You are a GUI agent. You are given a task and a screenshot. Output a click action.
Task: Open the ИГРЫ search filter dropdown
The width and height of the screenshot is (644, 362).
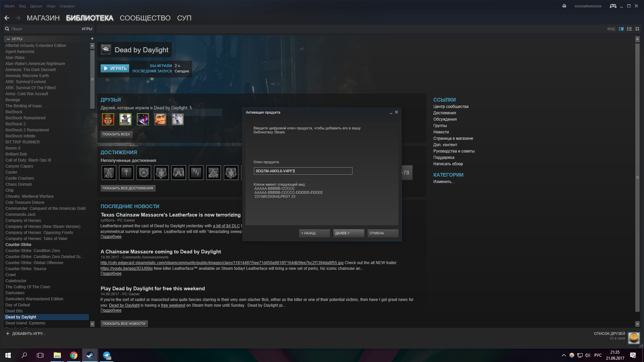click(87, 29)
